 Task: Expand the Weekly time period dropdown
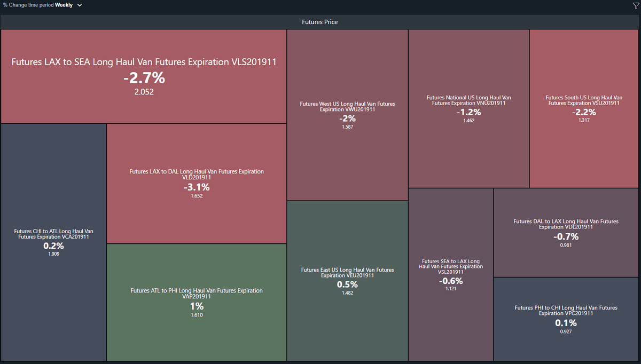[x=64, y=5]
